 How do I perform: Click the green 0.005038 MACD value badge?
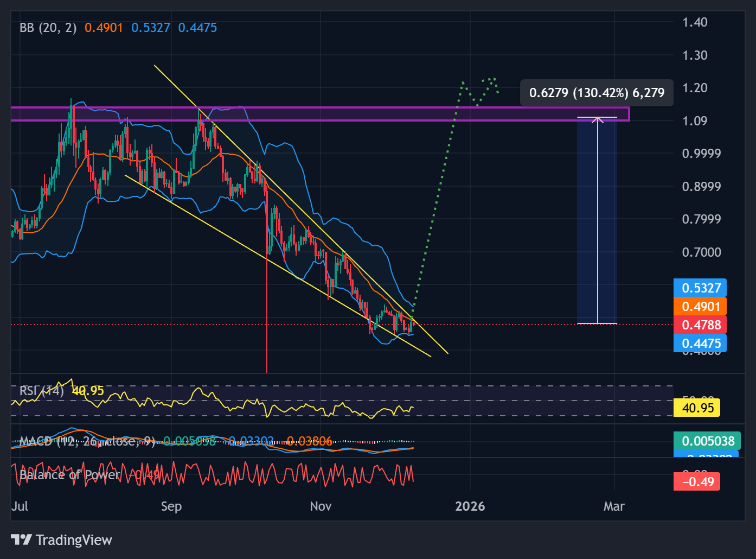click(708, 441)
